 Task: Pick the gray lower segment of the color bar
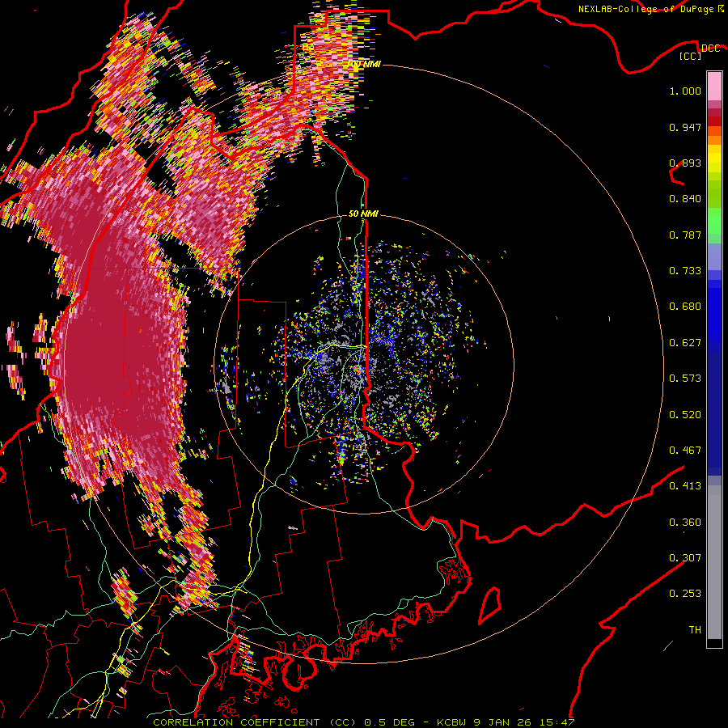(x=714, y=562)
